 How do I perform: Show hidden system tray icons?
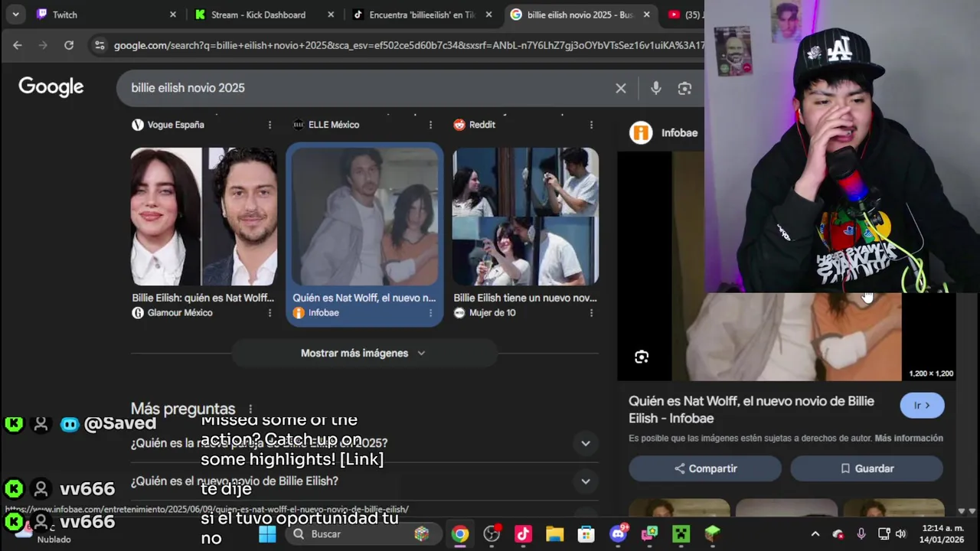pyautogui.click(x=815, y=533)
